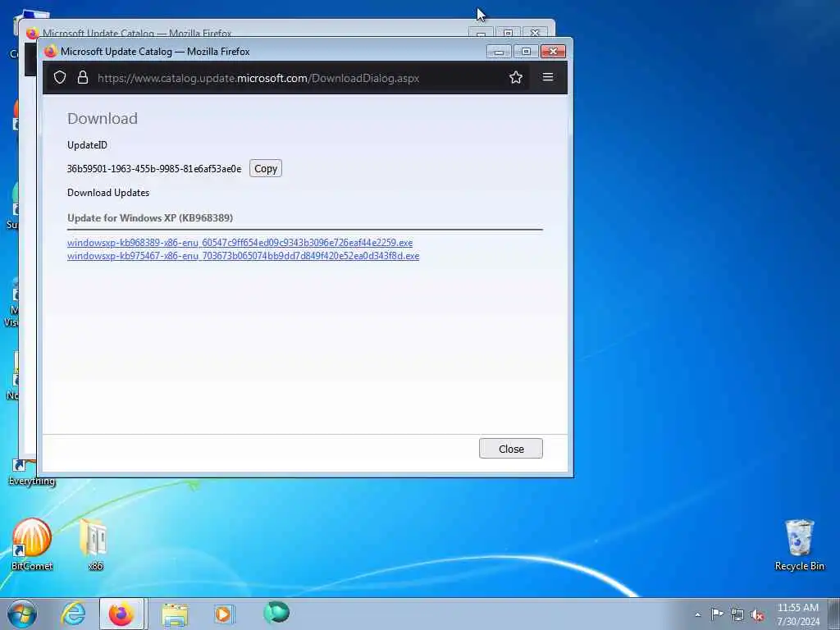Screen dimensions: 840x630
Task: Click the Show desktop strip on the taskbar
Action: coord(834,614)
